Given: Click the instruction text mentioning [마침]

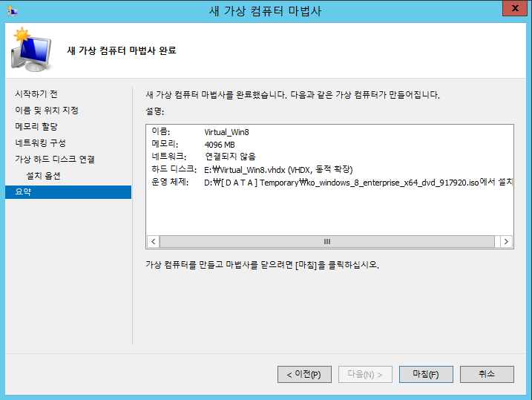Looking at the screenshot, I should 262,265.
